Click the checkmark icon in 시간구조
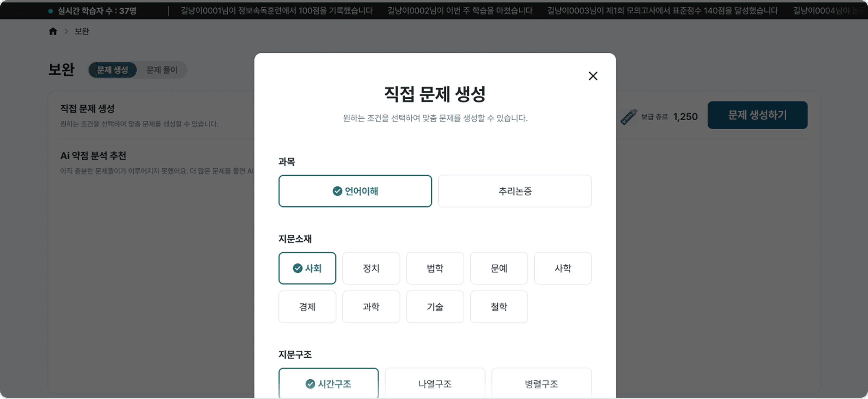The height and width of the screenshot is (399, 868). (310, 384)
